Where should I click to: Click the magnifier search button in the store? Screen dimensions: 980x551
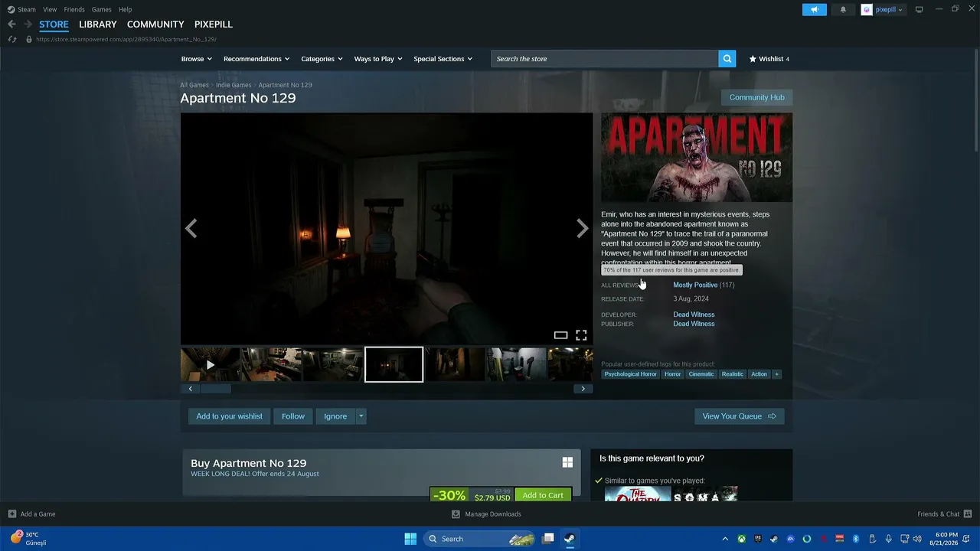727,59
